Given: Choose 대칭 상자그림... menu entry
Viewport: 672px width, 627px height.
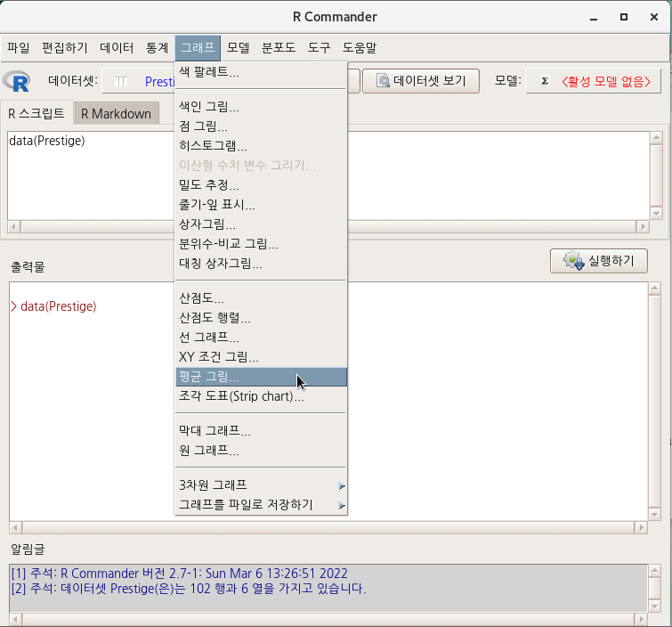Looking at the screenshot, I should 261,264.
